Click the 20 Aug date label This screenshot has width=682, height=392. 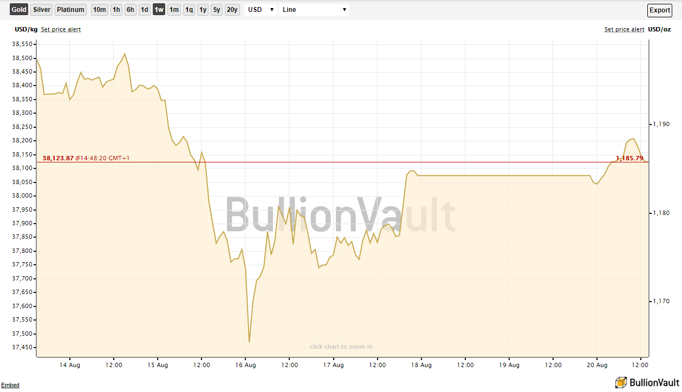[597, 365]
